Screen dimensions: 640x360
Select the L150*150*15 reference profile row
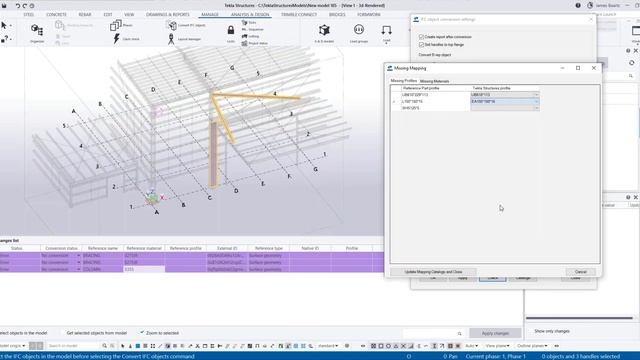(435, 101)
